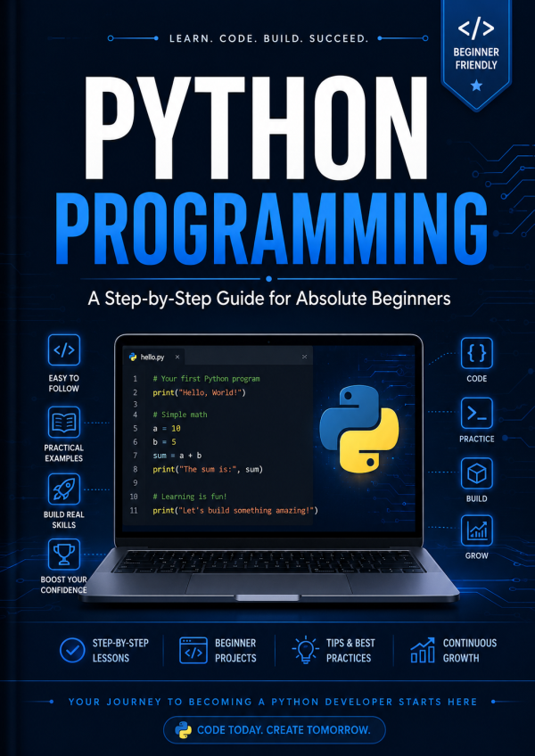This screenshot has height=756, width=535.
Task: Click the "TIPS & BEST PRACTICES" text
Action: 350,651
